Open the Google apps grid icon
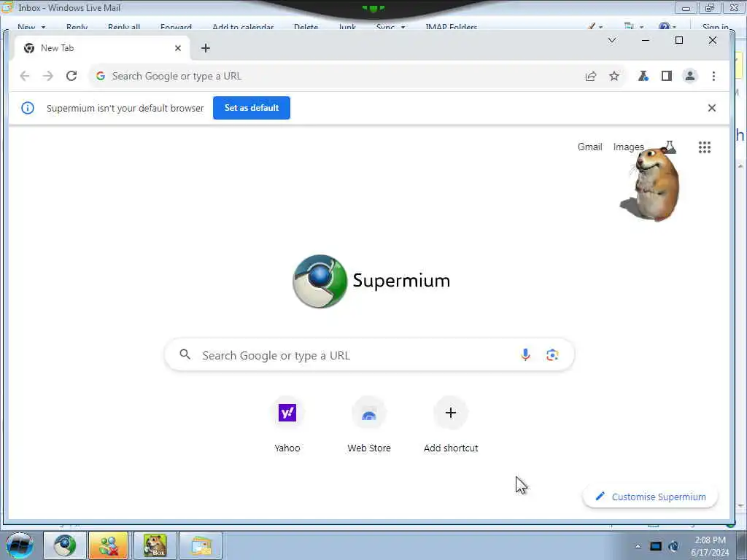The image size is (747, 560). coord(705,147)
